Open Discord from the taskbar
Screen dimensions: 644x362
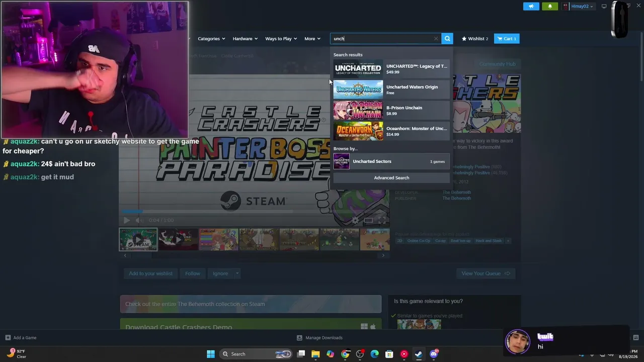pyautogui.click(x=434, y=354)
